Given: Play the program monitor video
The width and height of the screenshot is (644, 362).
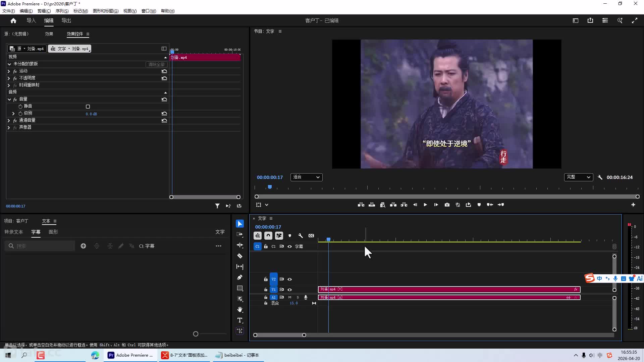Looking at the screenshot, I should 425,205.
